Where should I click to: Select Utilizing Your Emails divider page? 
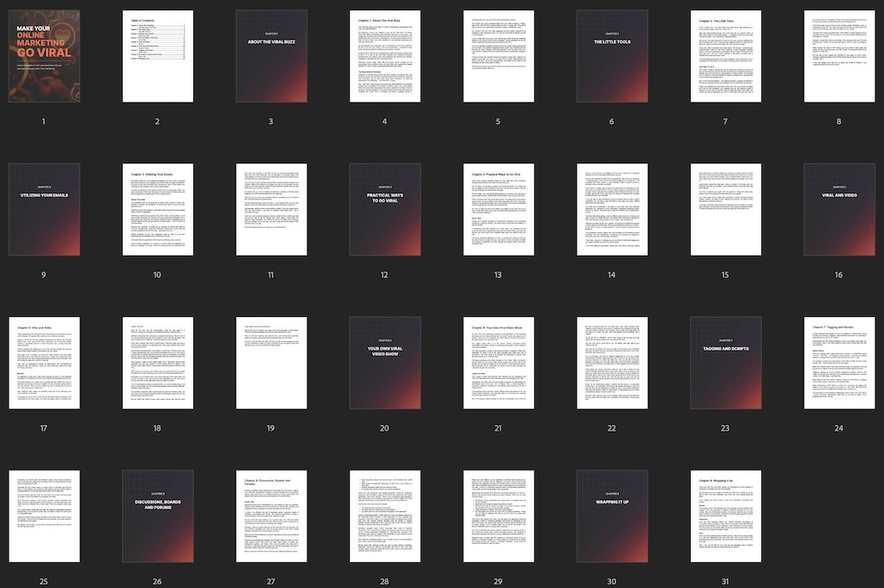coord(44,209)
